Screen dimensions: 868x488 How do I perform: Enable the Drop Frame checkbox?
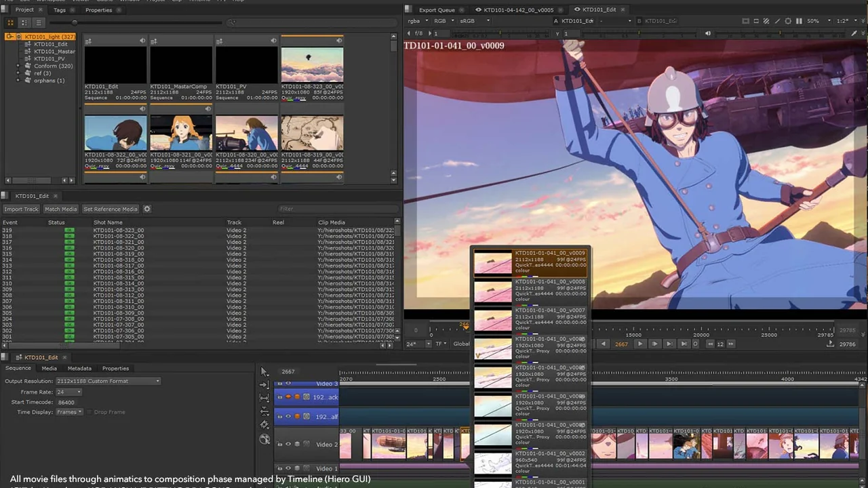[x=90, y=412]
